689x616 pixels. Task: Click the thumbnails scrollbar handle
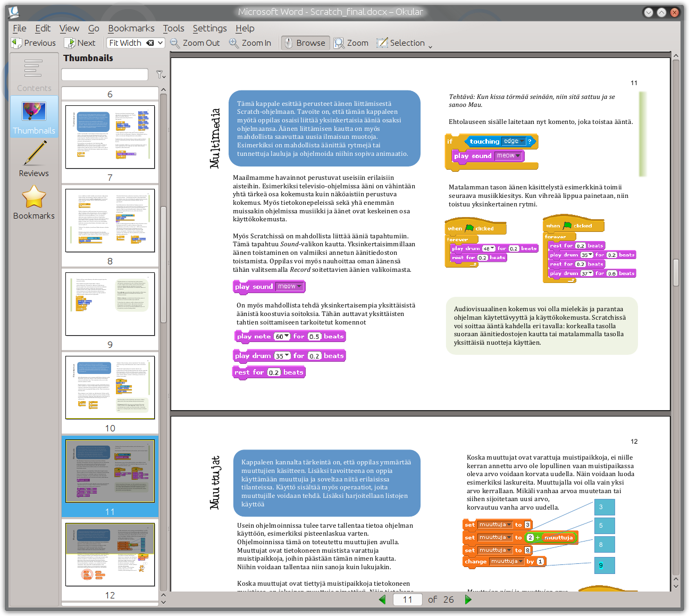click(x=163, y=264)
